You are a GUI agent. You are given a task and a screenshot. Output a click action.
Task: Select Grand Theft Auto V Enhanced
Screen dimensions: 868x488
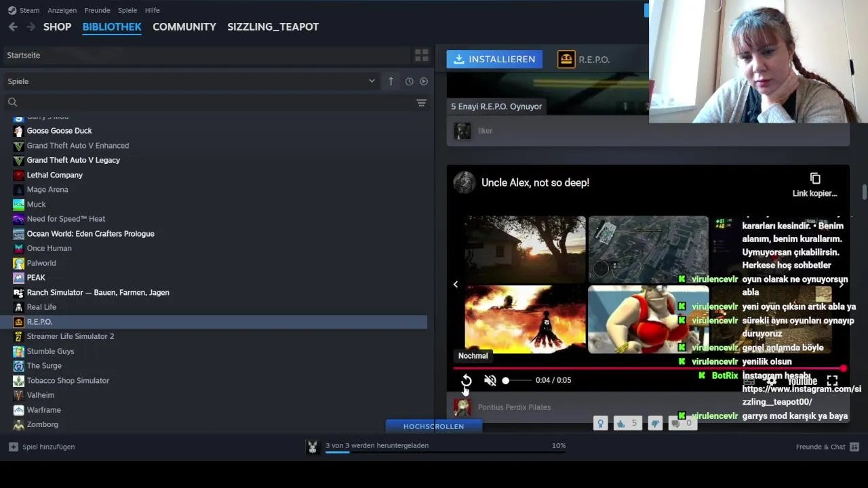[78, 146]
